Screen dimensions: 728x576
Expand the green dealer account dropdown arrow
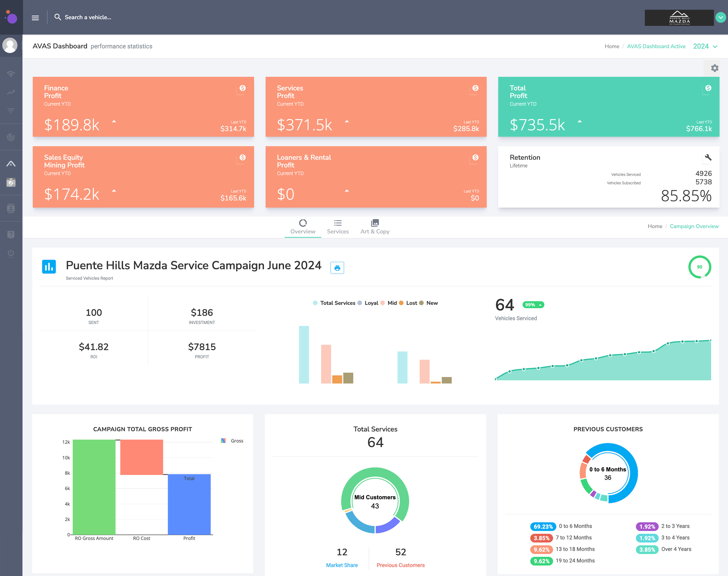(721, 18)
